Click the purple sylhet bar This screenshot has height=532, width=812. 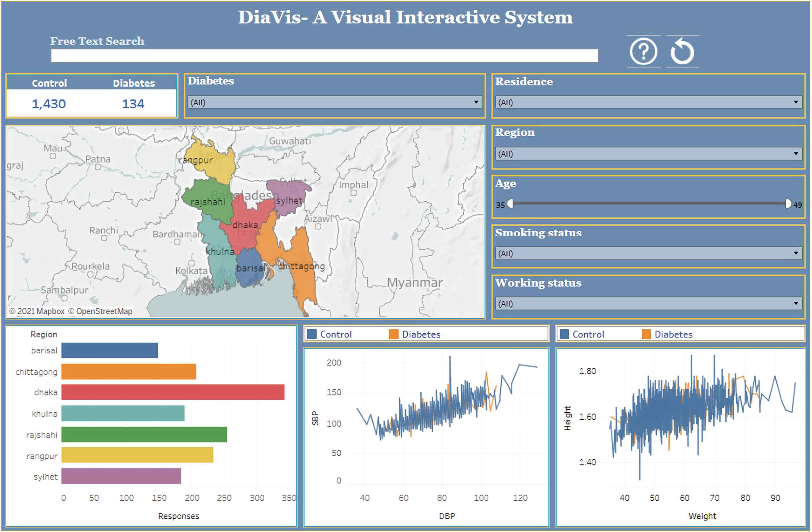[121, 476]
